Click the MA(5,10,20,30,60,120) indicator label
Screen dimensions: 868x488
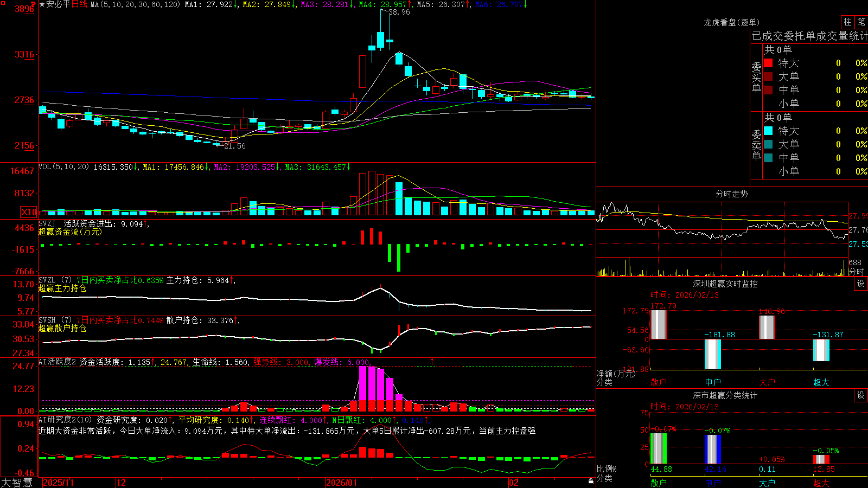pos(135,4)
